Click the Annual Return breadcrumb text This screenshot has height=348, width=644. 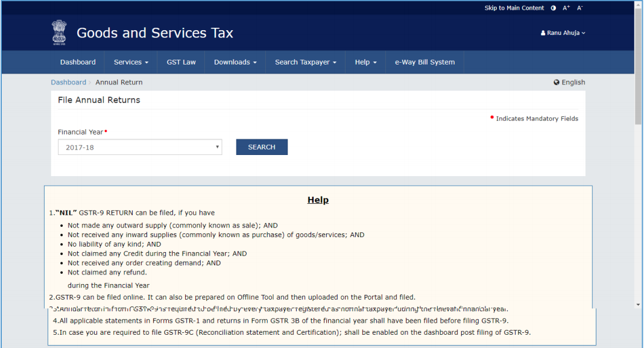[x=119, y=82]
